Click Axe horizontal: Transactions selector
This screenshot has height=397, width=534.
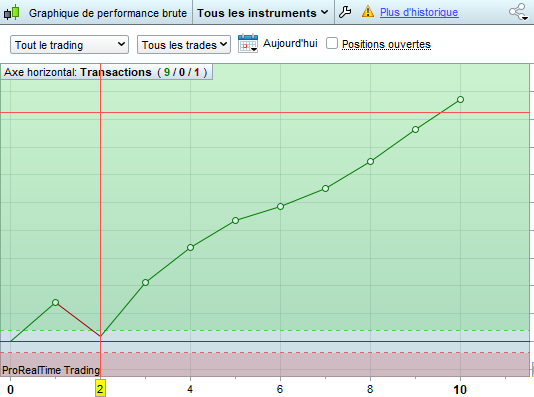pyautogui.click(x=107, y=72)
